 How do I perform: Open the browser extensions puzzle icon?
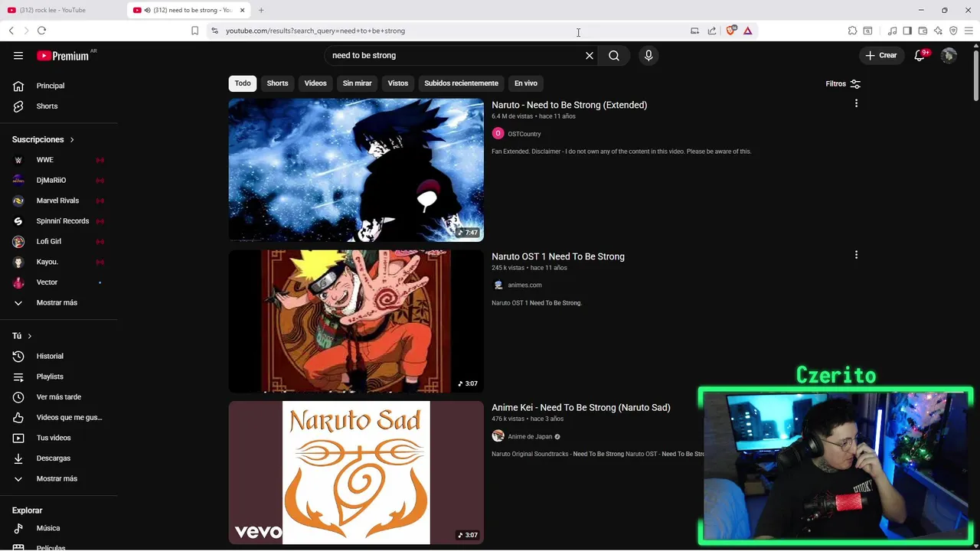pos(852,31)
